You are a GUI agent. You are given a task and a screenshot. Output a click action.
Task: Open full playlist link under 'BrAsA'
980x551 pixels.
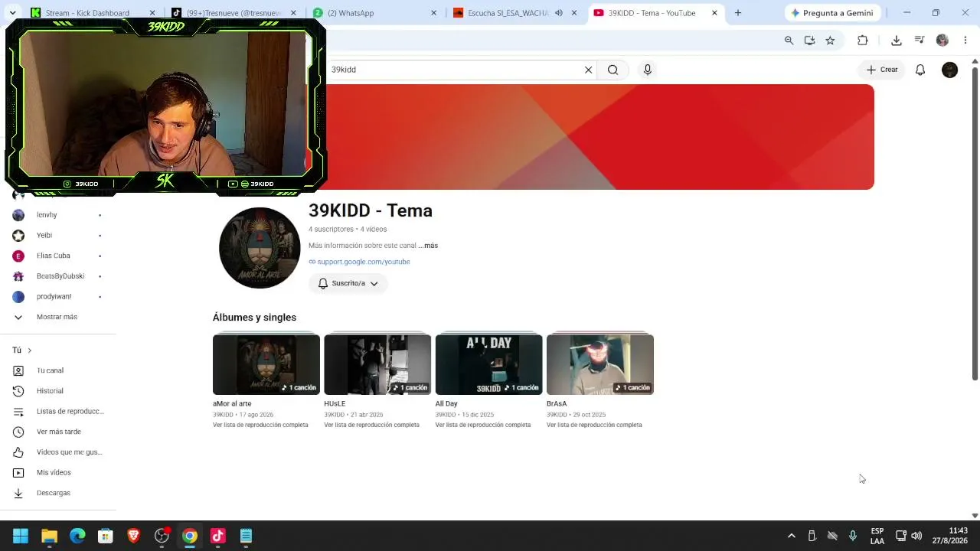(594, 425)
